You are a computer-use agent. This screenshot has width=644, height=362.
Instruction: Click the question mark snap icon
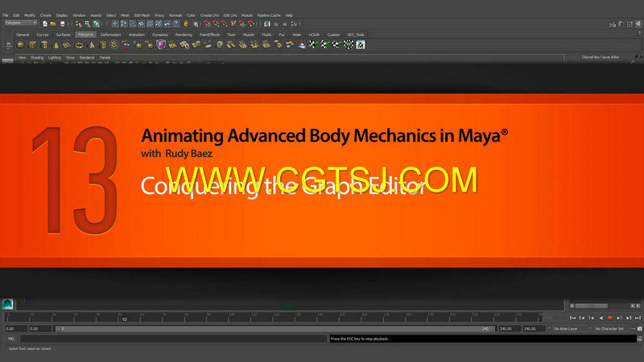pos(175,24)
